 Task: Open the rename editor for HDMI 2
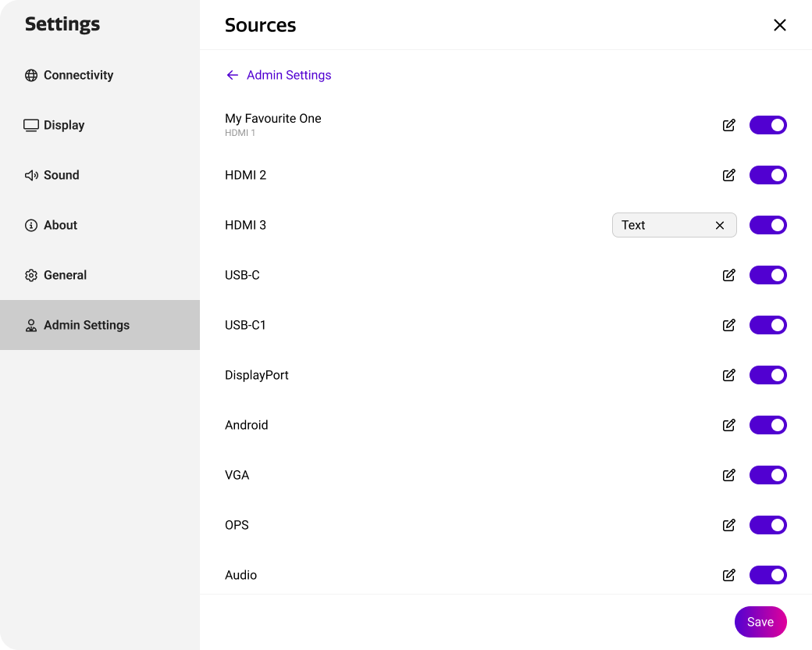click(728, 175)
